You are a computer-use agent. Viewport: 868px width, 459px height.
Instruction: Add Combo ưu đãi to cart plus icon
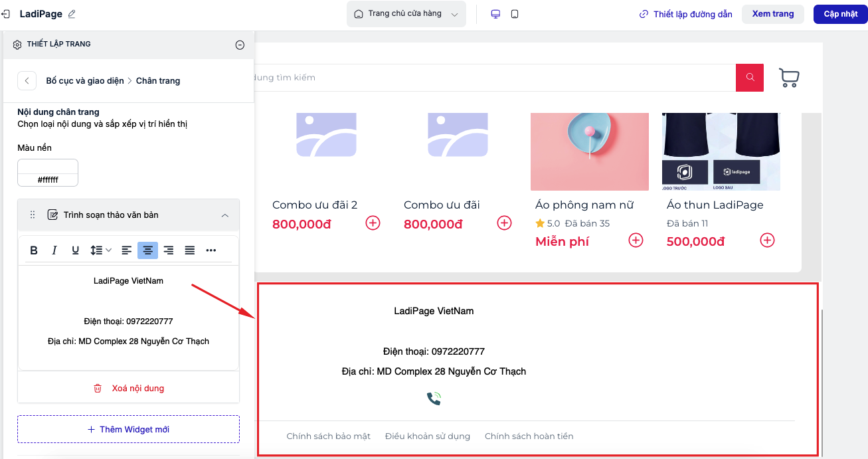[x=505, y=223]
